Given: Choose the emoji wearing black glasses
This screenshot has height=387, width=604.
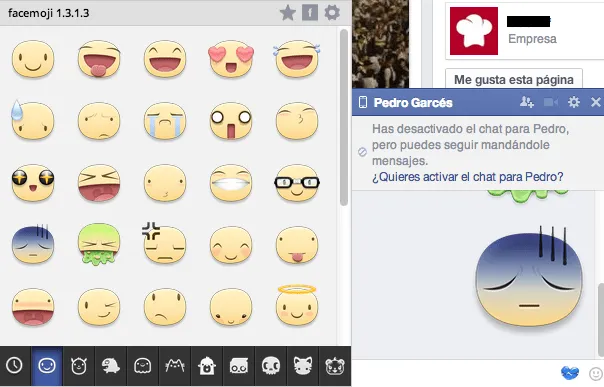Looking at the screenshot, I should click(297, 183).
